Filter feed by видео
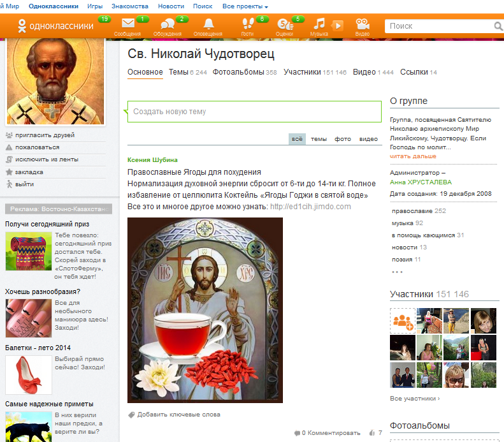This screenshot has width=504, height=442. pos(368,139)
